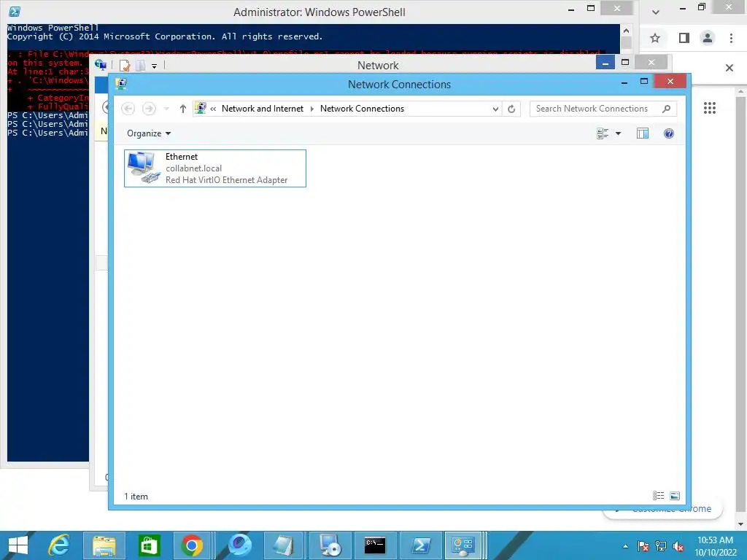Close the Chrome panel with the X
The height and width of the screenshot is (560, 747).
(x=729, y=68)
